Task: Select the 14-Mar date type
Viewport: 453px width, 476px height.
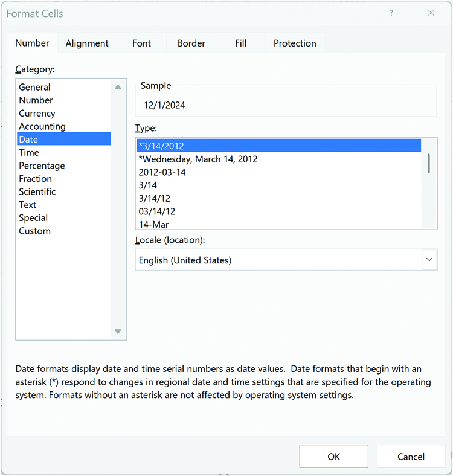Action: (x=278, y=224)
